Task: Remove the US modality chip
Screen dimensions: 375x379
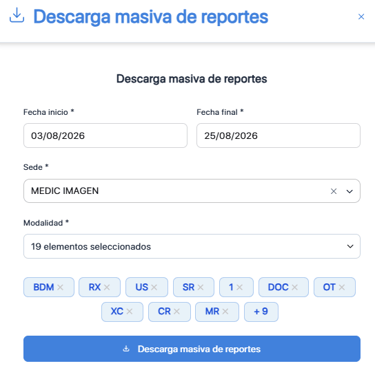Action: [x=154, y=287]
